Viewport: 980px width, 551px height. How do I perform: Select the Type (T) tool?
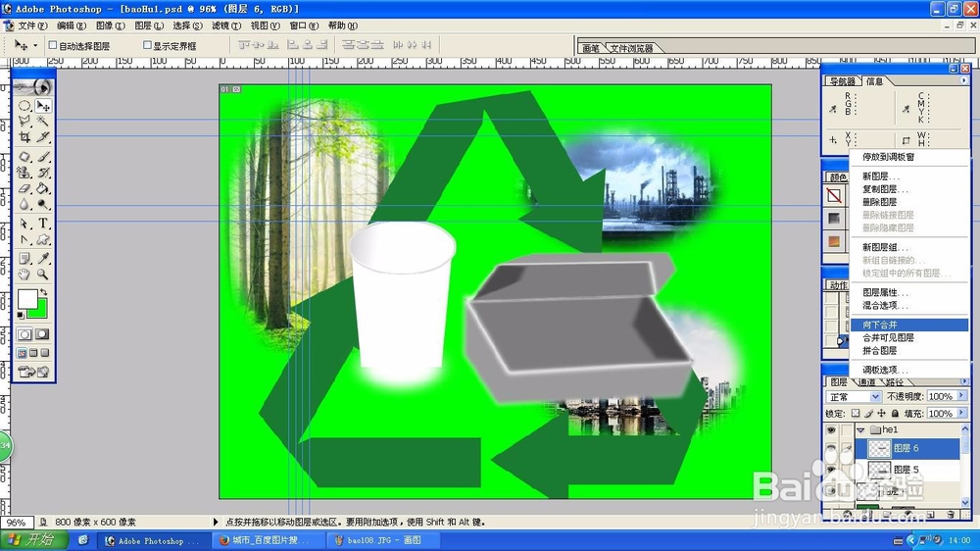click(x=42, y=224)
